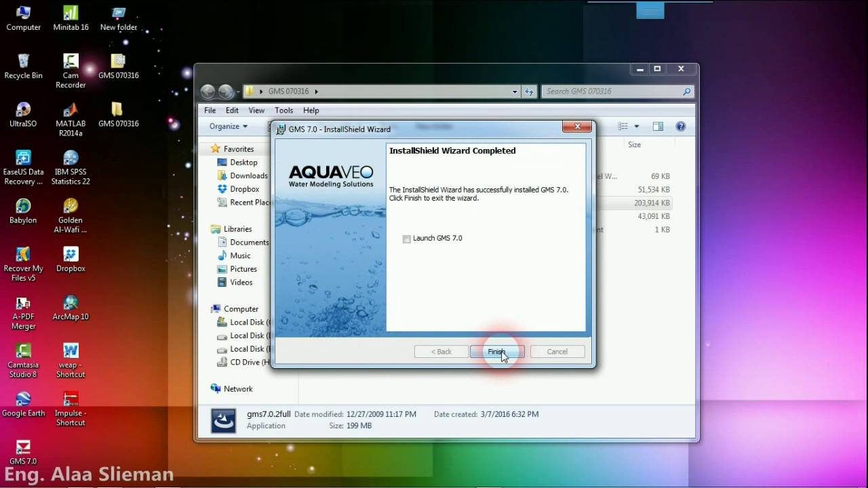Open the view options dropdown arrow
This screenshot has height=488, width=868.
coord(636,126)
